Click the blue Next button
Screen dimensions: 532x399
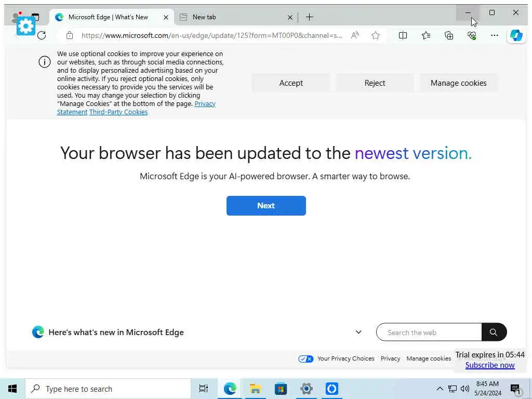coord(266,206)
